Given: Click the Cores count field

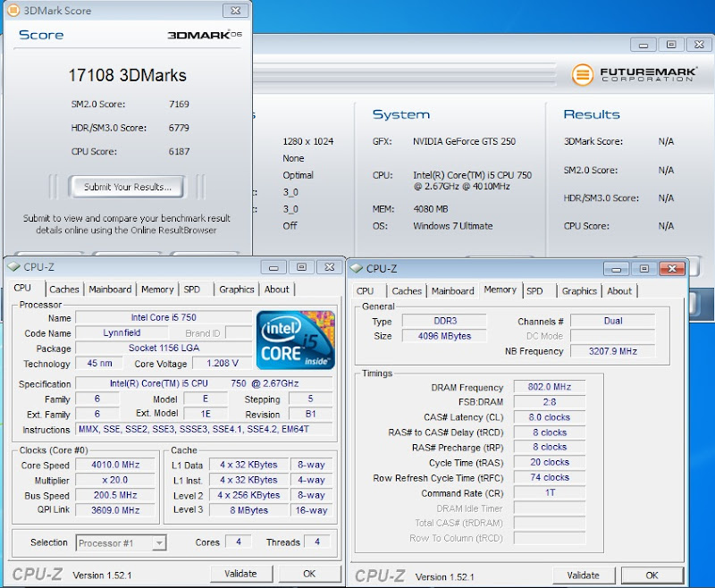Looking at the screenshot, I should pyautogui.click(x=239, y=542).
